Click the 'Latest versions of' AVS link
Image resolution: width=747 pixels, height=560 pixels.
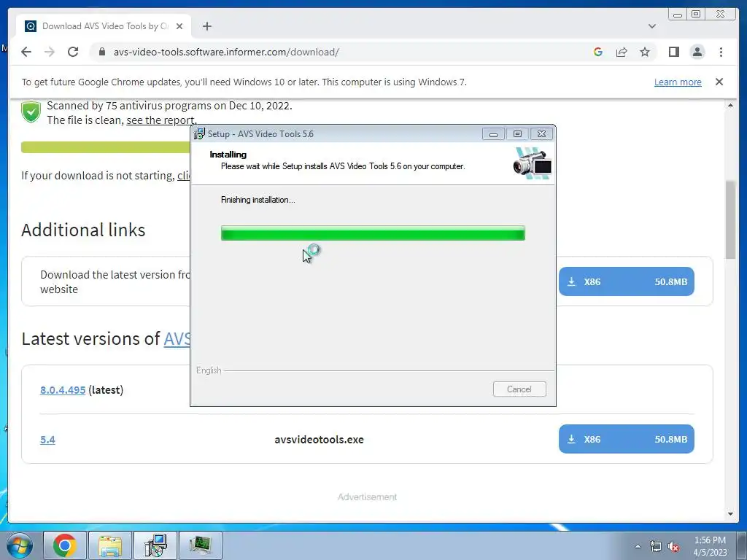click(x=177, y=338)
